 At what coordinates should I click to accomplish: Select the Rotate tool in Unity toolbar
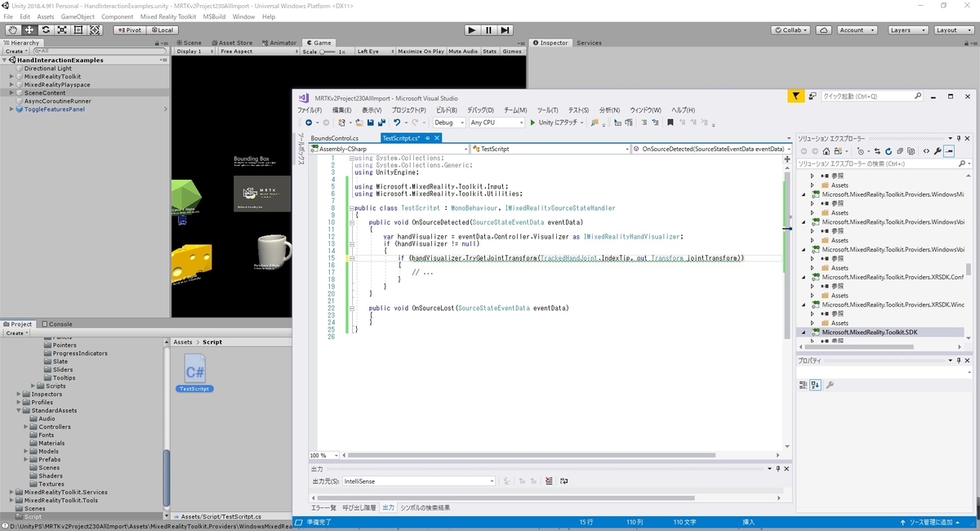(x=46, y=30)
